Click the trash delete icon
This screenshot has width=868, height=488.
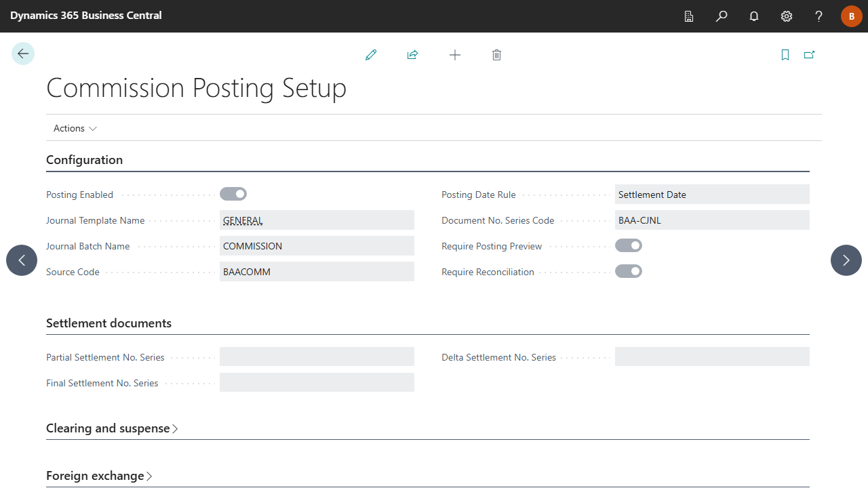click(496, 55)
